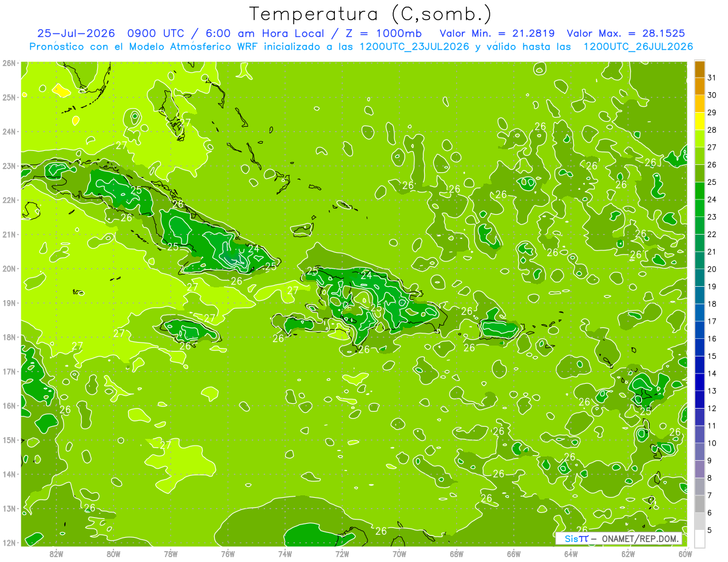This screenshot has width=728, height=562.
Task: Select the date text '25-Jul-2026'
Action: (x=78, y=33)
